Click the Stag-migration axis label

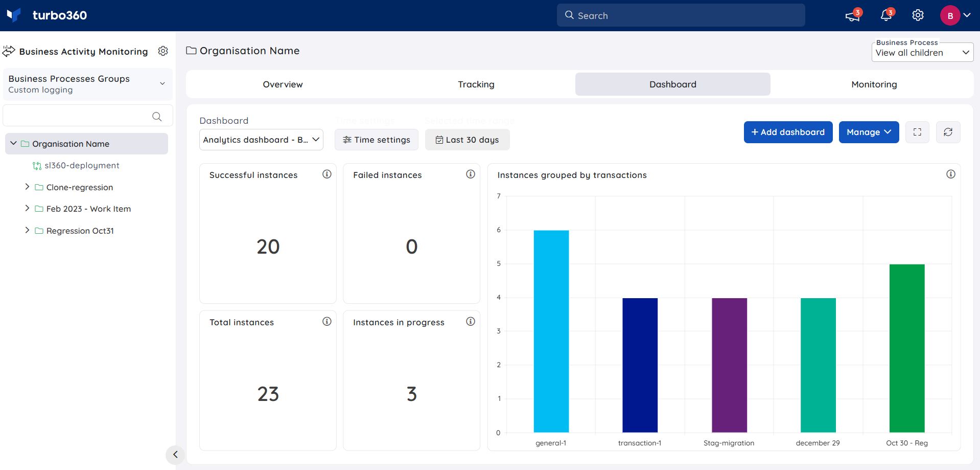coord(729,443)
